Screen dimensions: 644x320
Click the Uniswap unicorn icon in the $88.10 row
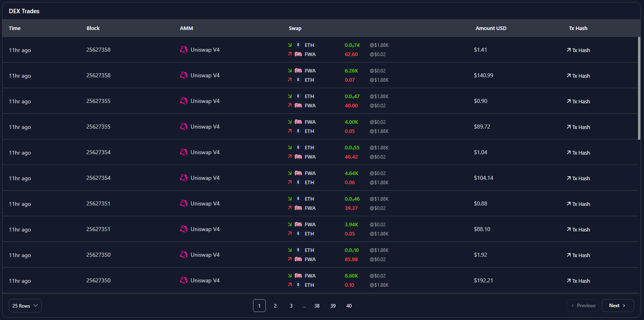coord(184,229)
